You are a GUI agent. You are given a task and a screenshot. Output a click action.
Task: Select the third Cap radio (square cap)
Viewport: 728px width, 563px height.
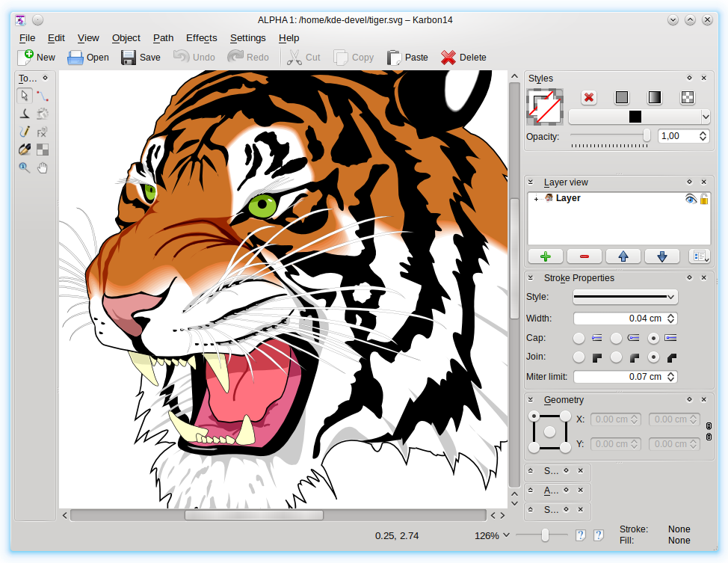(x=653, y=338)
